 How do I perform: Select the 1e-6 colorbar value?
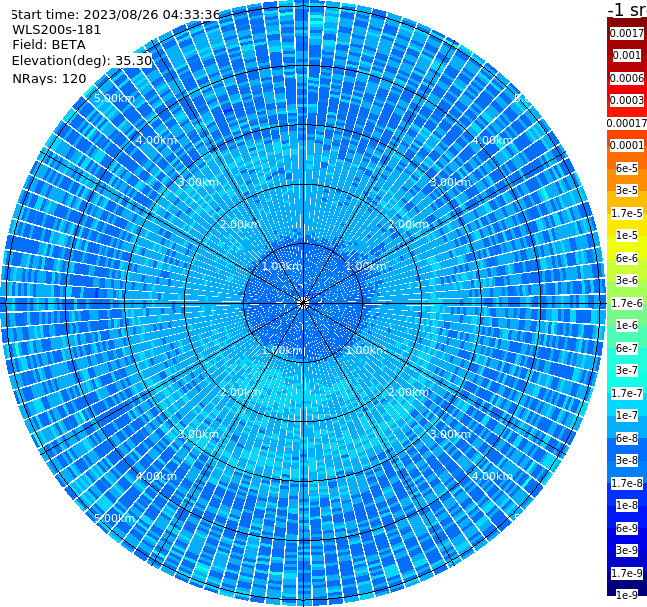click(627, 325)
